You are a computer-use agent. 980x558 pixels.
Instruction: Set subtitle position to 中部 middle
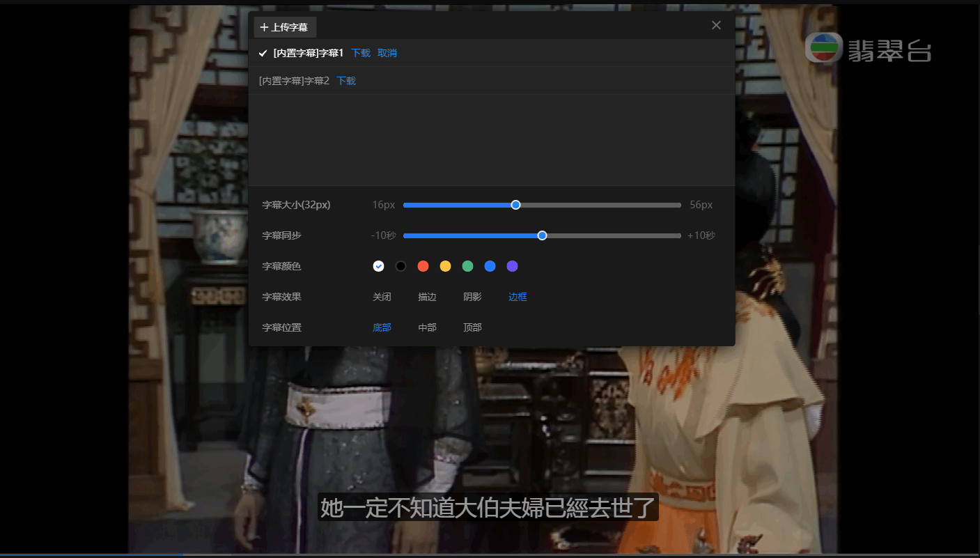click(427, 327)
